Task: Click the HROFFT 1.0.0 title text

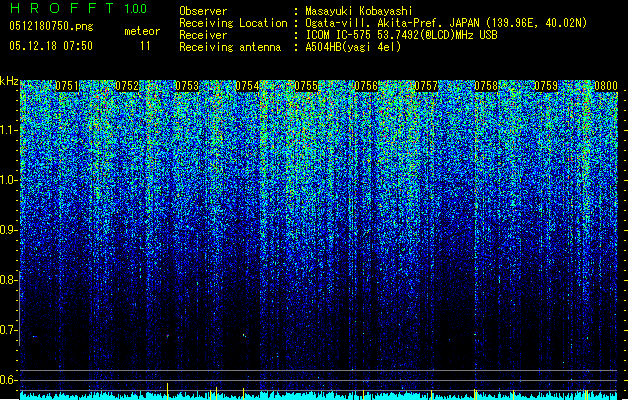Action: pos(78,8)
